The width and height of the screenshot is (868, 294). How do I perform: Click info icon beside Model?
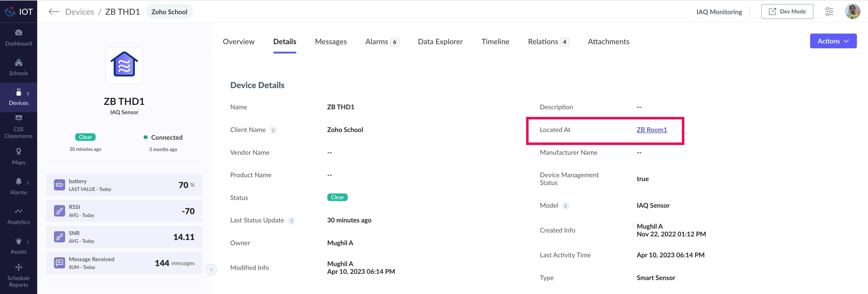[x=565, y=206]
